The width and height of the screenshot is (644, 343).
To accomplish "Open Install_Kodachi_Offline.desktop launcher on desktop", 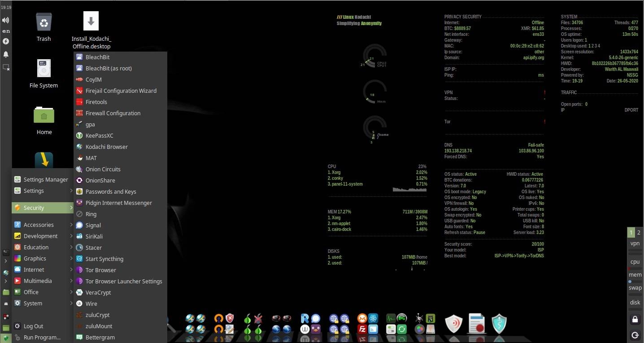I will point(91,22).
